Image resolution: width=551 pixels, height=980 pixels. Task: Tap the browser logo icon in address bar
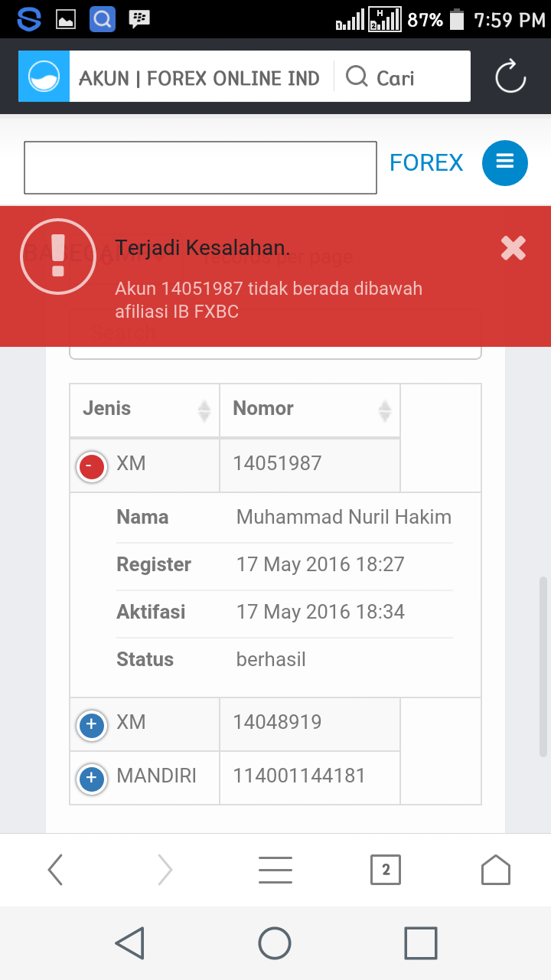pyautogui.click(x=44, y=77)
